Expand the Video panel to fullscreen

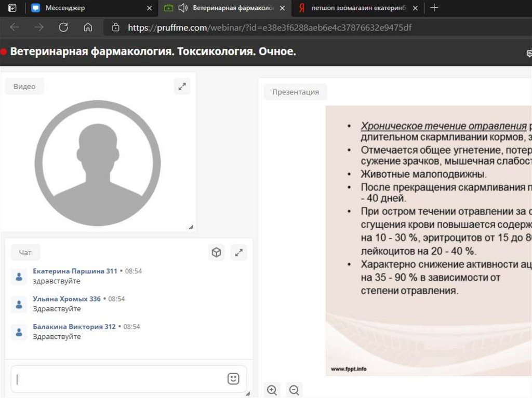pyautogui.click(x=182, y=87)
